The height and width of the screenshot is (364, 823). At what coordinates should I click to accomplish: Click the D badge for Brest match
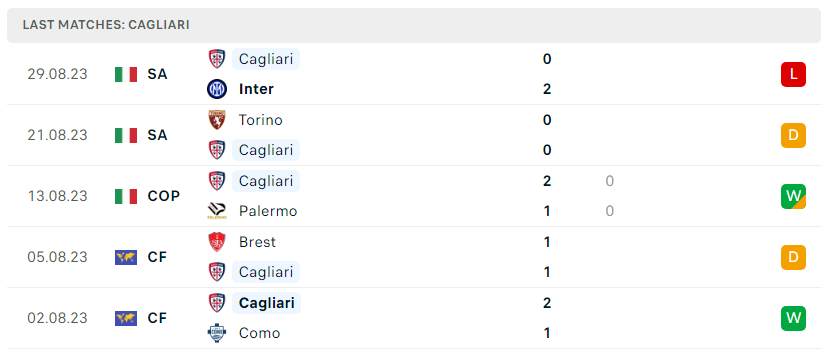pos(793,257)
